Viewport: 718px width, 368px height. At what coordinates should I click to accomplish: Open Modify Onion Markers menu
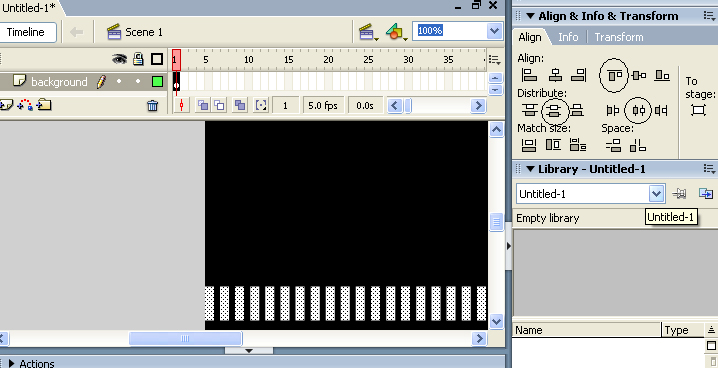point(261,106)
